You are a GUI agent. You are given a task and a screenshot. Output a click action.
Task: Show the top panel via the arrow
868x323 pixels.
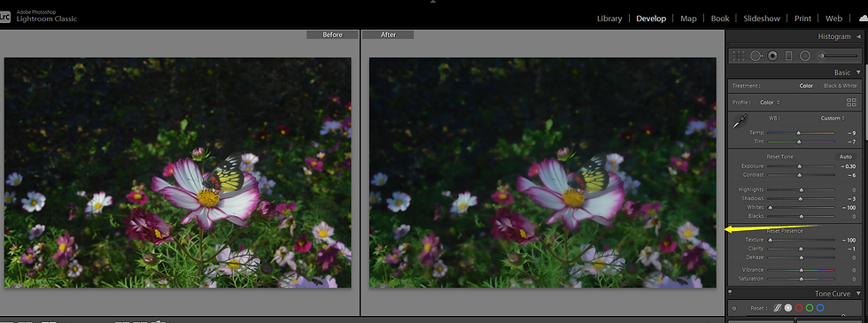pos(433,2)
